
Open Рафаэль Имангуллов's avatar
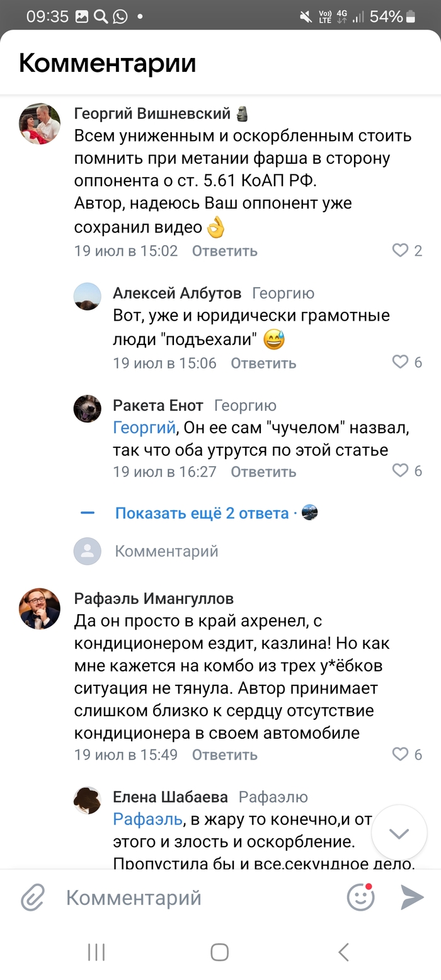pos(40,609)
